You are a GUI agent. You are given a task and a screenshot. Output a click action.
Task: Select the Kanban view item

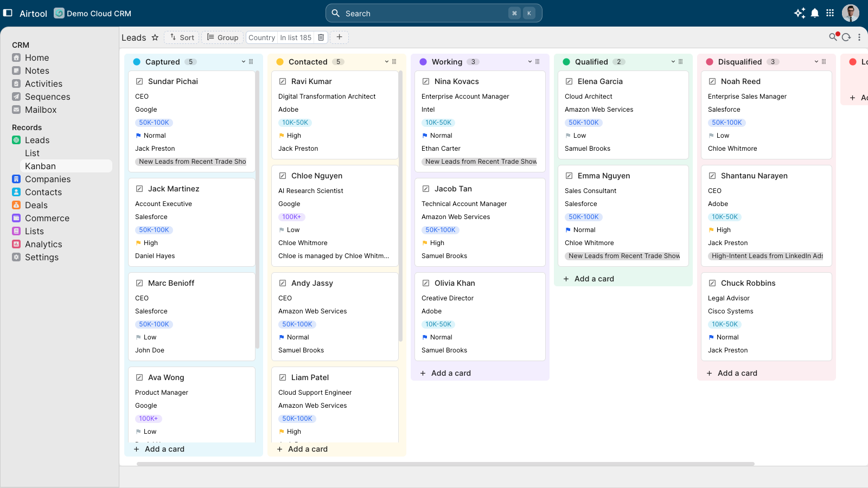pos(66,166)
